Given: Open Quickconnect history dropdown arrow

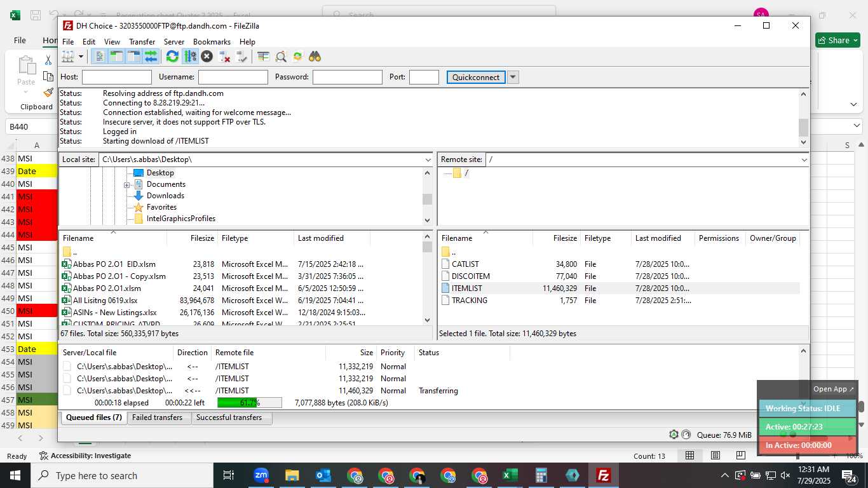Looking at the screenshot, I should (513, 77).
